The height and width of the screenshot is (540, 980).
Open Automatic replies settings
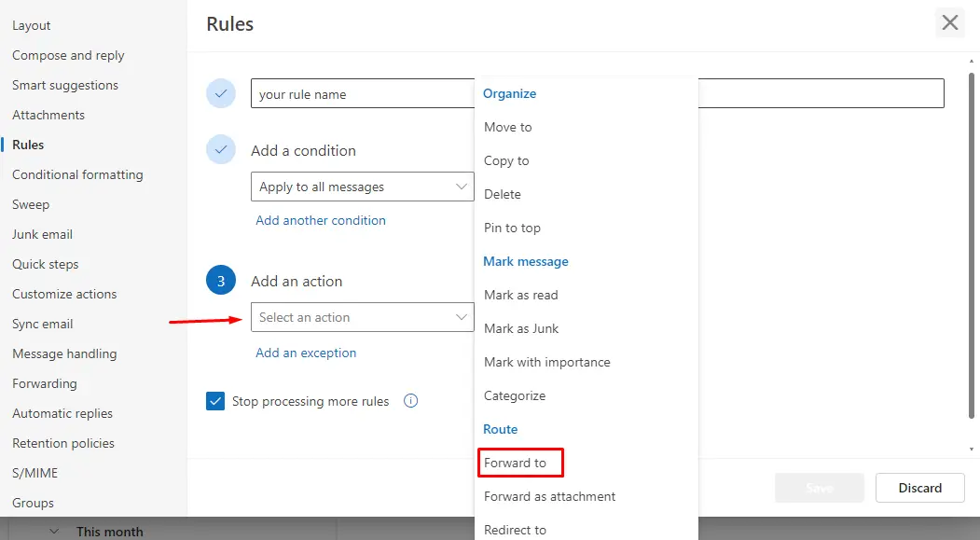(x=62, y=413)
